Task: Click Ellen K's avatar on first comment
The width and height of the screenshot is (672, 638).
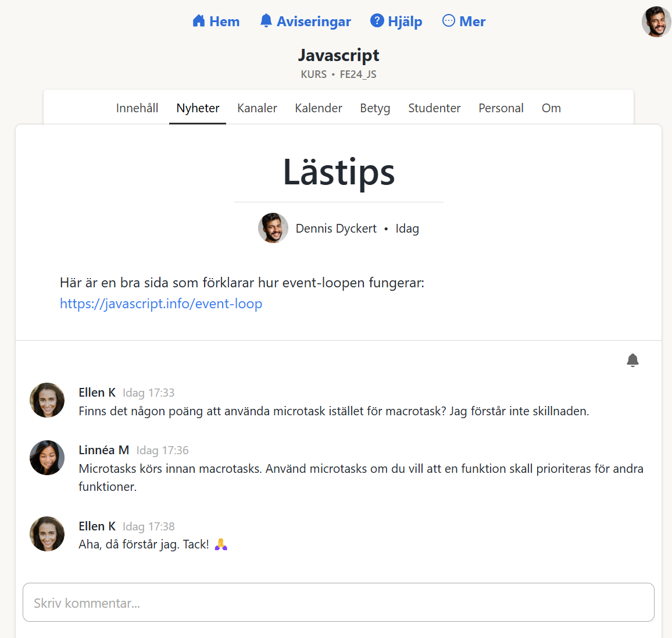Action: pos(47,400)
